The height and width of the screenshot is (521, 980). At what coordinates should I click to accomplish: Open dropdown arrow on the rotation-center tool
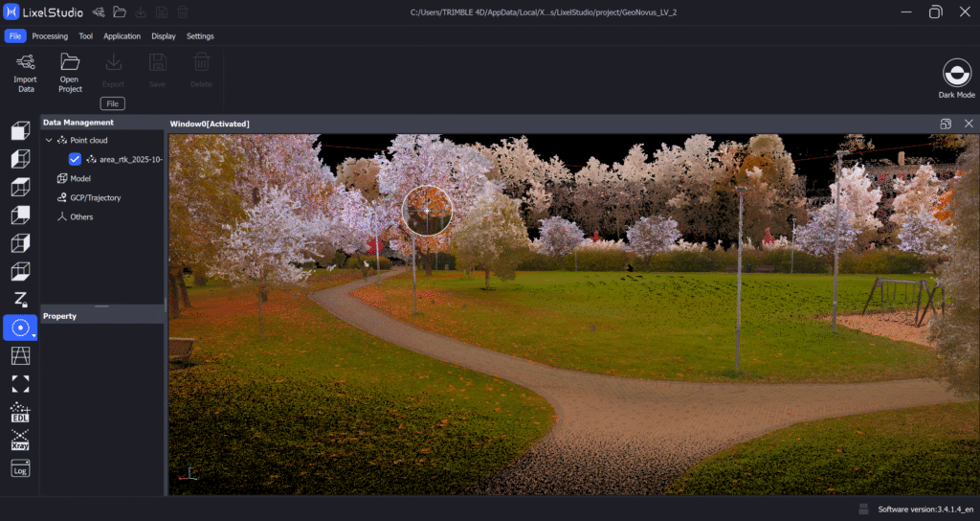coord(34,336)
